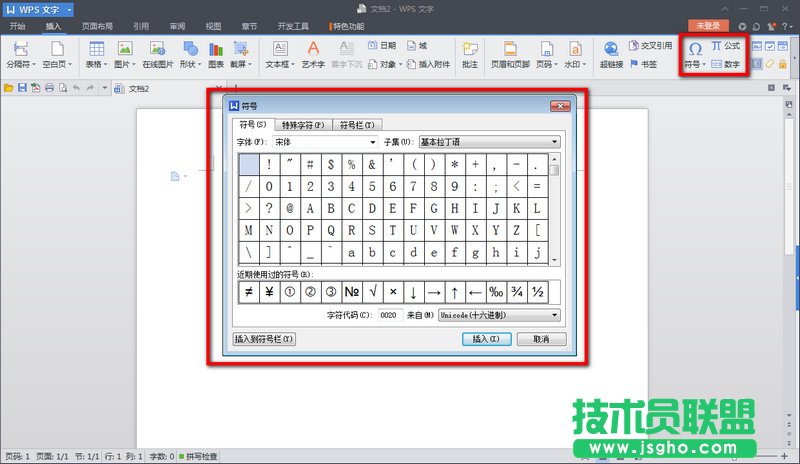Open the 符号栏 tab in dialog
800x464 pixels.
click(x=357, y=125)
